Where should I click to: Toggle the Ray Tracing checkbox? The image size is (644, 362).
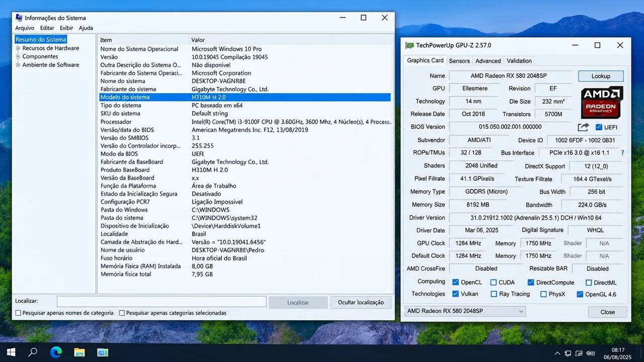(x=494, y=294)
